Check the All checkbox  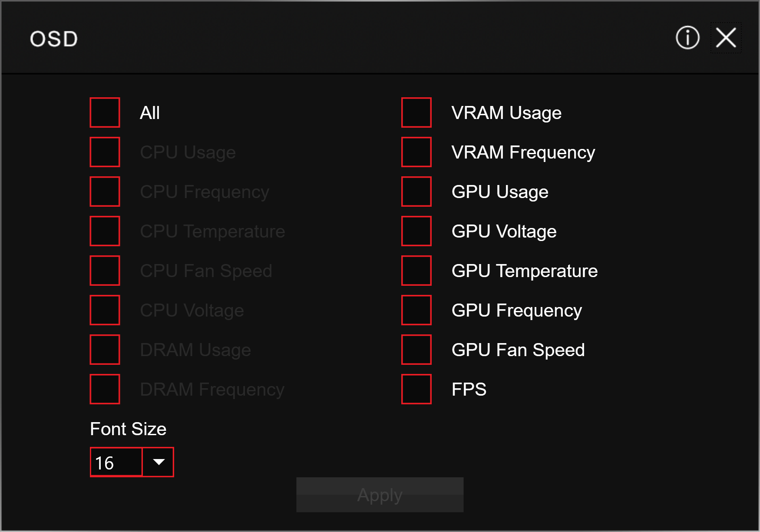pyautogui.click(x=105, y=112)
